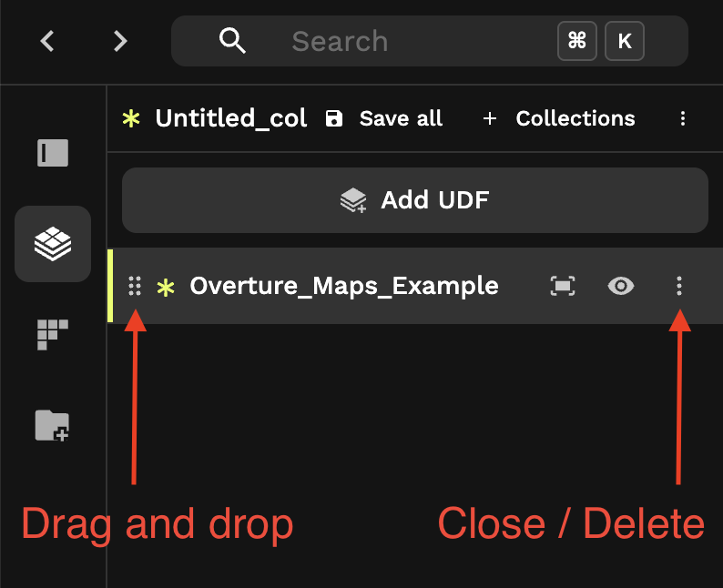Click the magnifier search icon
Screen dimensions: 723x588
(232, 41)
